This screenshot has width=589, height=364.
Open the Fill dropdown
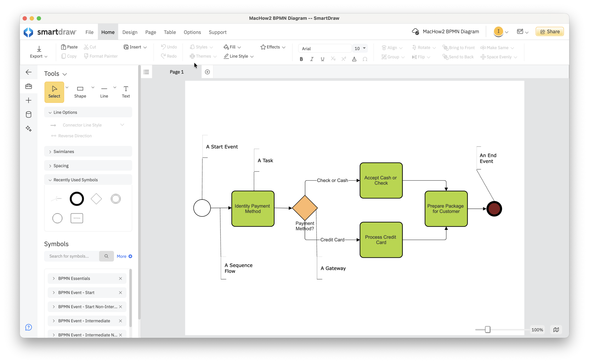[x=232, y=47]
